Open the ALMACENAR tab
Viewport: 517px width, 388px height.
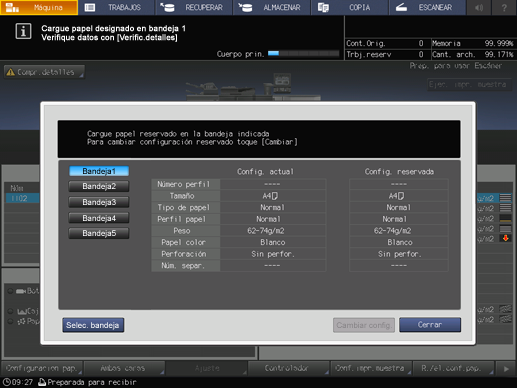(x=272, y=7)
